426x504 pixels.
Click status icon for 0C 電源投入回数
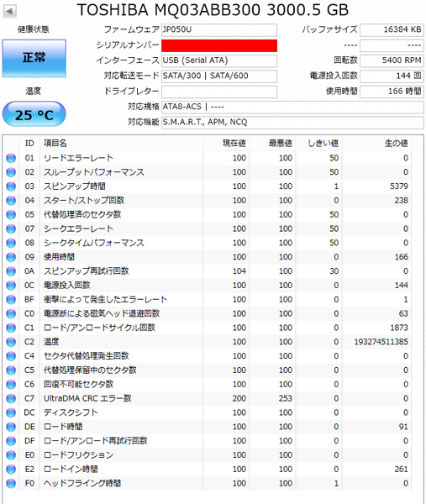11,286
